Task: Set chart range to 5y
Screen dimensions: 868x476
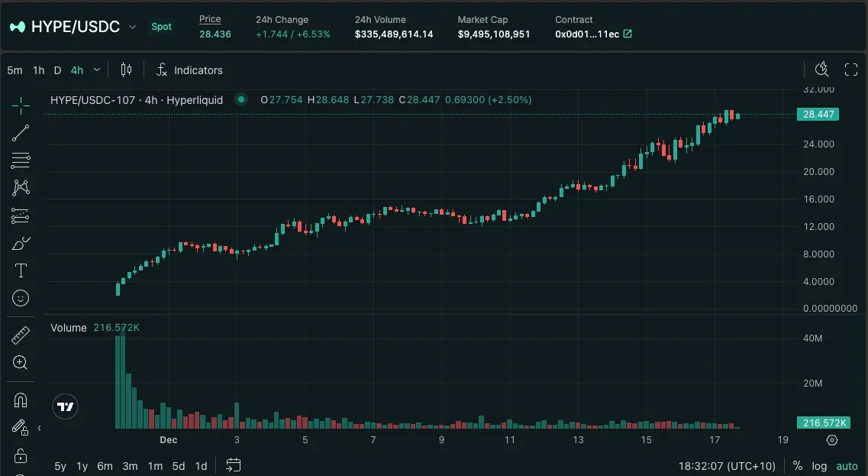Action: coord(60,466)
